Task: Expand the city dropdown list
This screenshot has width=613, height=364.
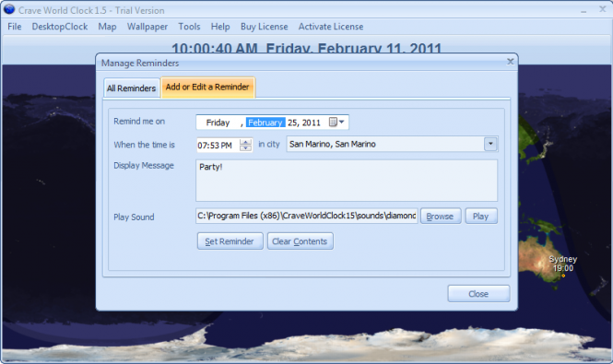Action: tap(490, 144)
